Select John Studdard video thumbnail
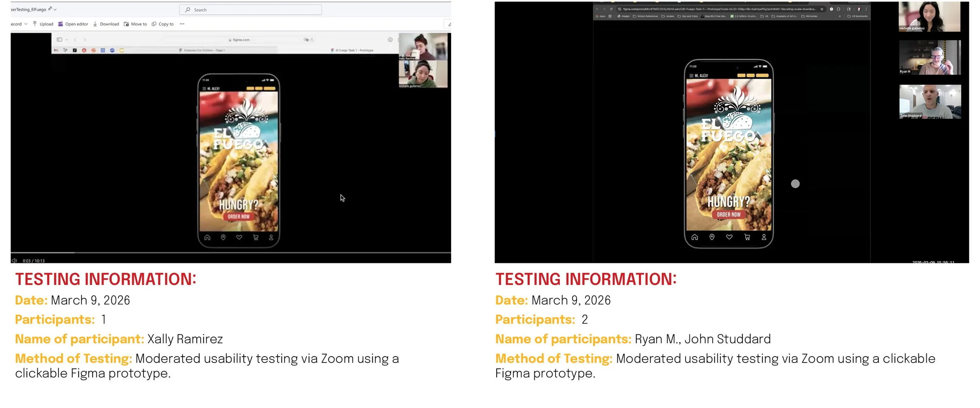This screenshot has width=980, height=408. point(930,102)
